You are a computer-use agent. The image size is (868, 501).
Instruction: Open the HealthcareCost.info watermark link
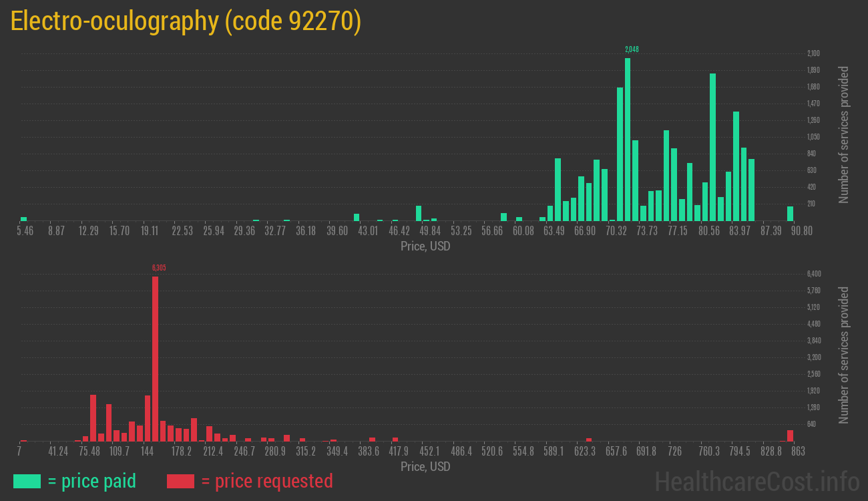[x=756, y=481]
